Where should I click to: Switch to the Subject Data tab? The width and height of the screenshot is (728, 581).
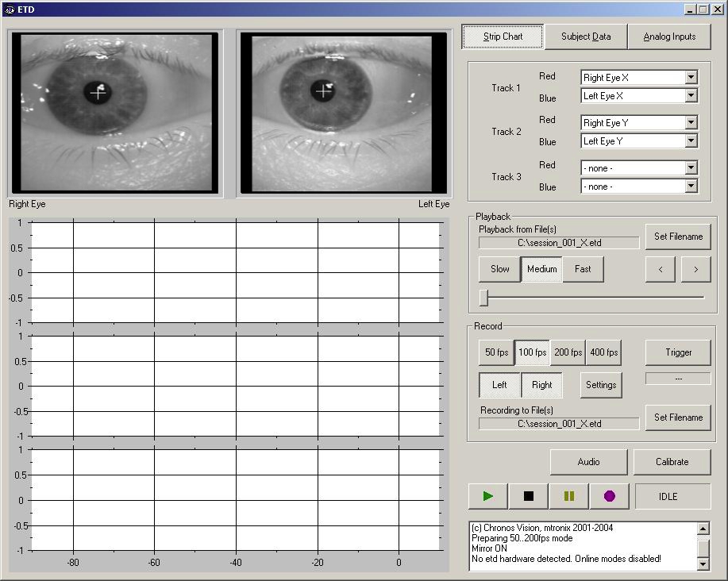pos(585,37)
